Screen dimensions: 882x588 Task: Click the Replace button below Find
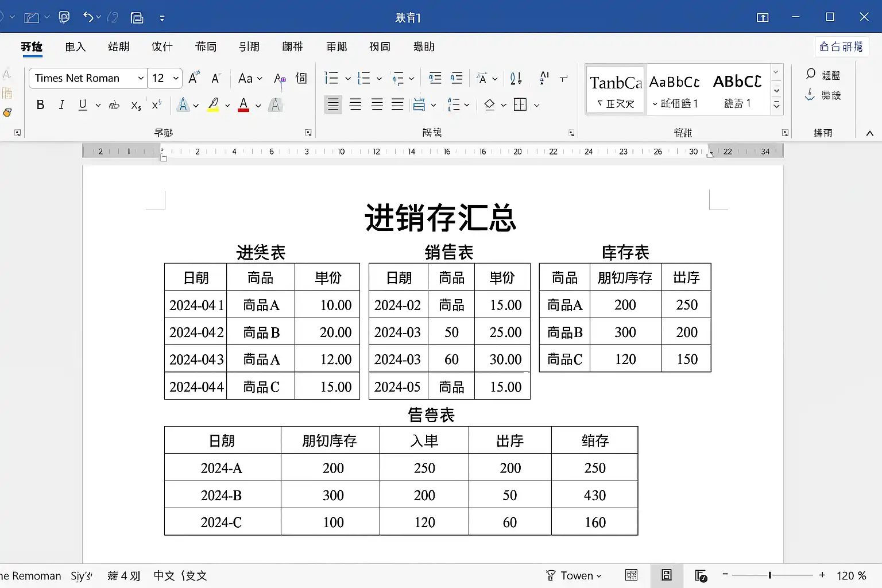click(x=823, y=95)
